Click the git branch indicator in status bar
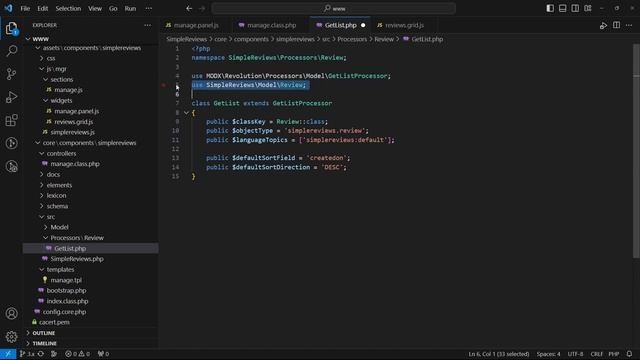Viewport: 640px width, 360px height. click(x=27, y=354)
